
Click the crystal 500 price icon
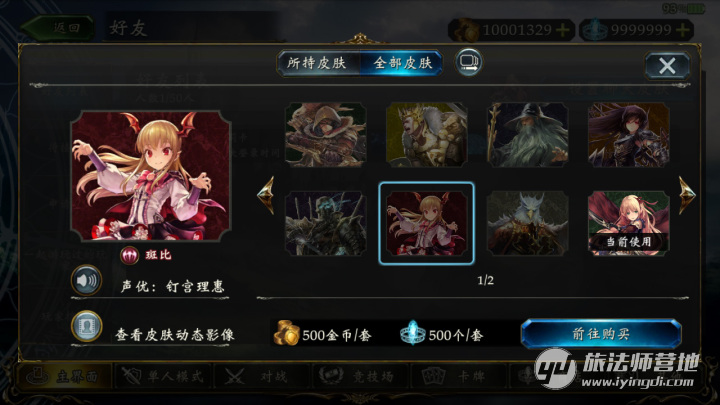point(412,333)
